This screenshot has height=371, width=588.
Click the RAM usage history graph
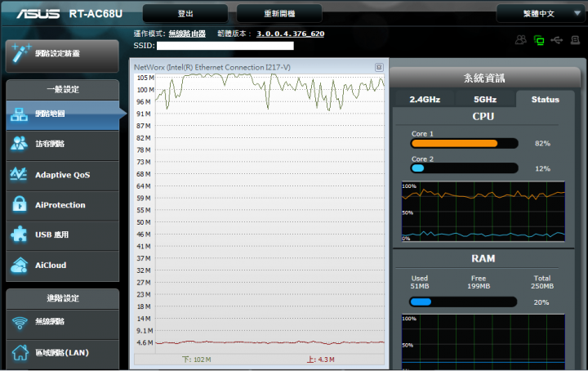[483, 342]
